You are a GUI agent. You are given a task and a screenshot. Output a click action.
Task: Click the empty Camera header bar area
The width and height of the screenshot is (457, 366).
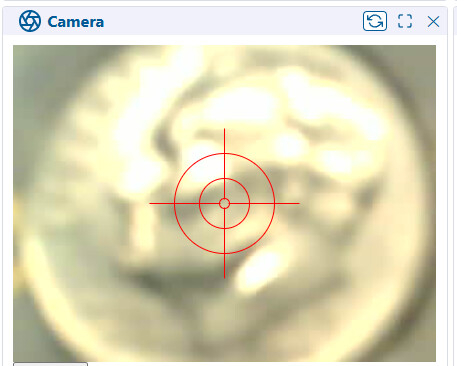point(233,21)
